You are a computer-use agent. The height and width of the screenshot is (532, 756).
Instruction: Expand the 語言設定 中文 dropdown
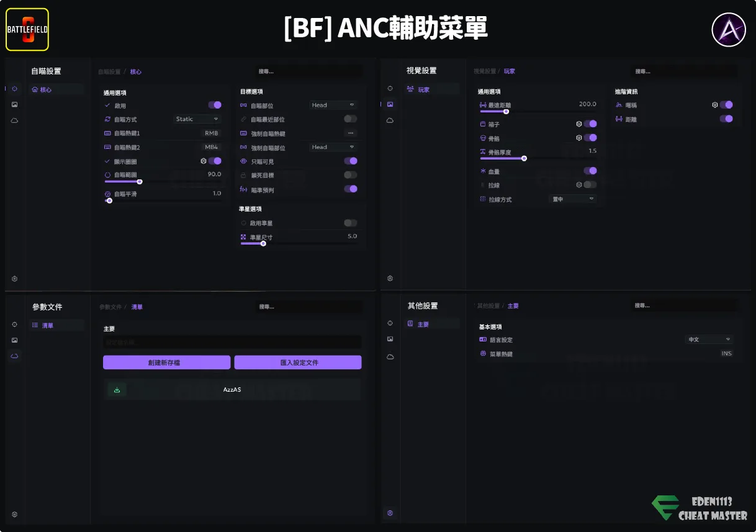click(709, 340)
